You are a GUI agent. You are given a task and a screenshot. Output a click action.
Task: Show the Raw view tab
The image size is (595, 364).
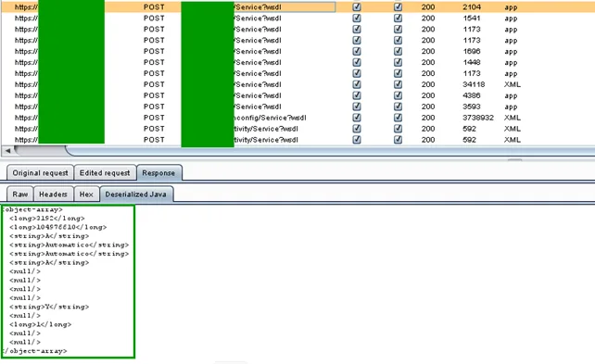tap(20, 195)
